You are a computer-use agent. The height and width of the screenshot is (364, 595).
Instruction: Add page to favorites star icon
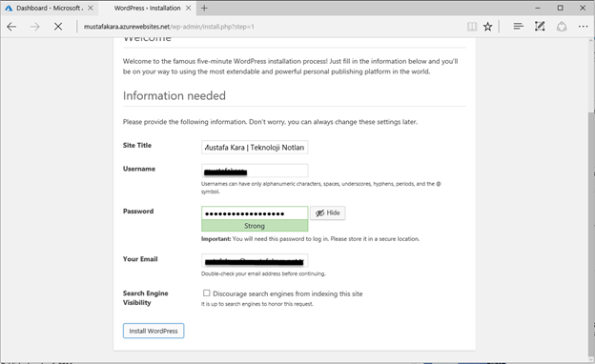(487, 27)
